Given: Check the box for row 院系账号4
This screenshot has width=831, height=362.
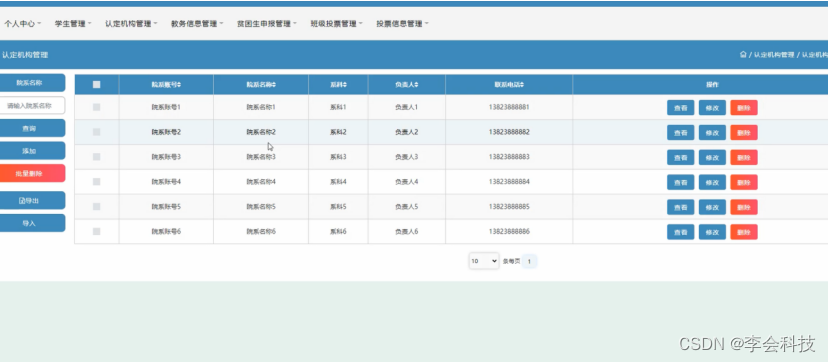Looking at the screenshot, I should pyautogui.click(x=96, y=182).
